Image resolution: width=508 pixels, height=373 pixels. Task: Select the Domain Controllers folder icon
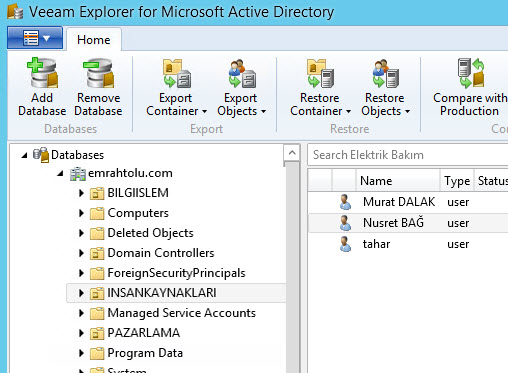point(97,253)
